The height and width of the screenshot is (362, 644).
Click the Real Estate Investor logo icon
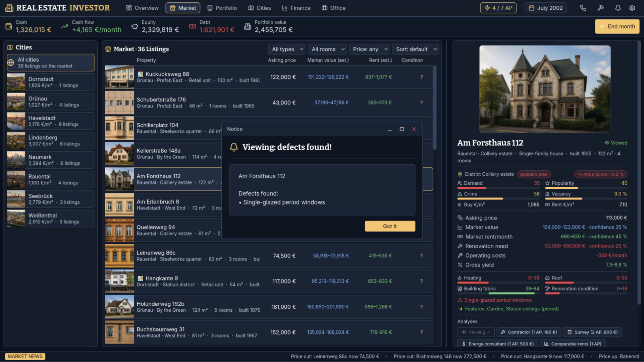pos(9,8)
